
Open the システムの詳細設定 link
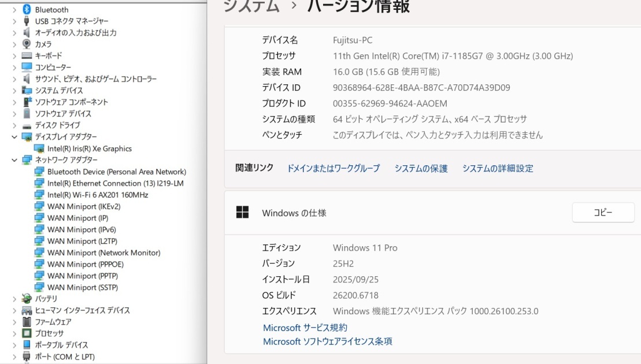pos(498,169)
